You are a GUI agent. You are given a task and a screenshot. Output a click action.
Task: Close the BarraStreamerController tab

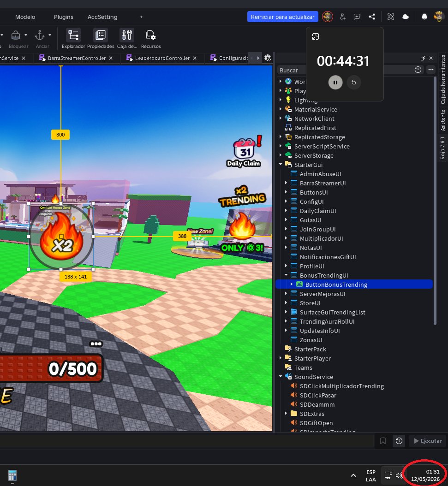pos(111,58)
